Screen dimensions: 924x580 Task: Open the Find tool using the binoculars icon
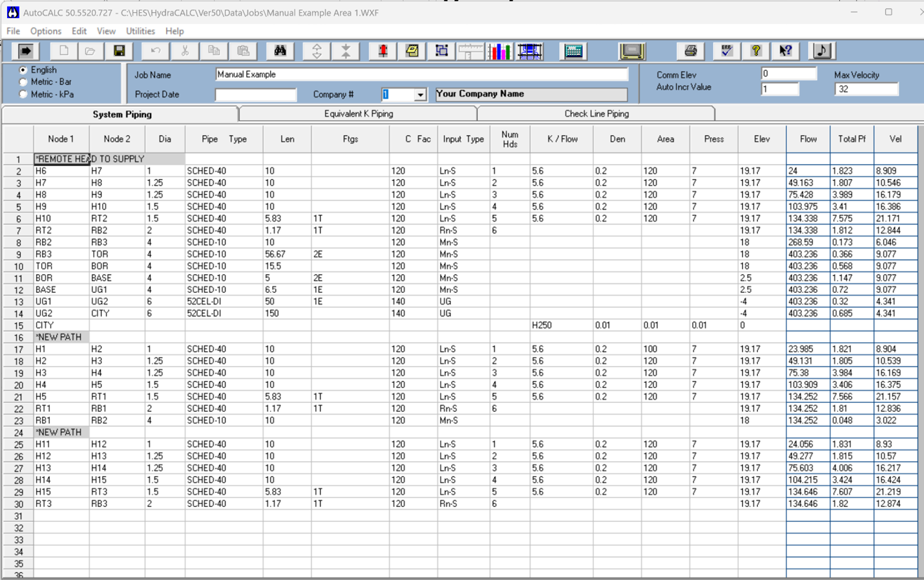click(x=280, y=51)
